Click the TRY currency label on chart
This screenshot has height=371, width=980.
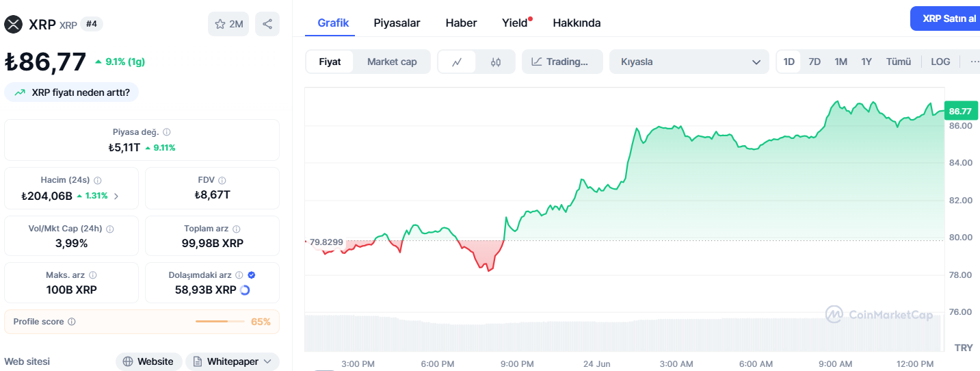tap(964, 348)
